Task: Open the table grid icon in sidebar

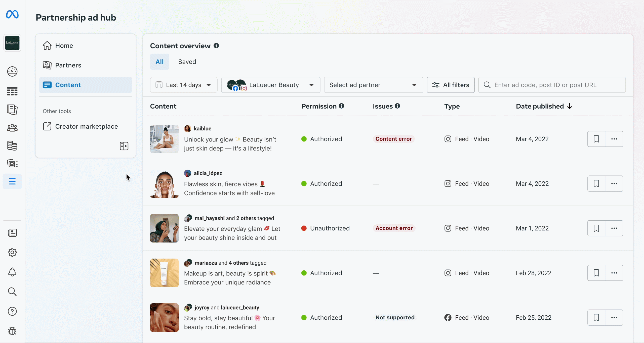Action: click(x=12, y=91)
